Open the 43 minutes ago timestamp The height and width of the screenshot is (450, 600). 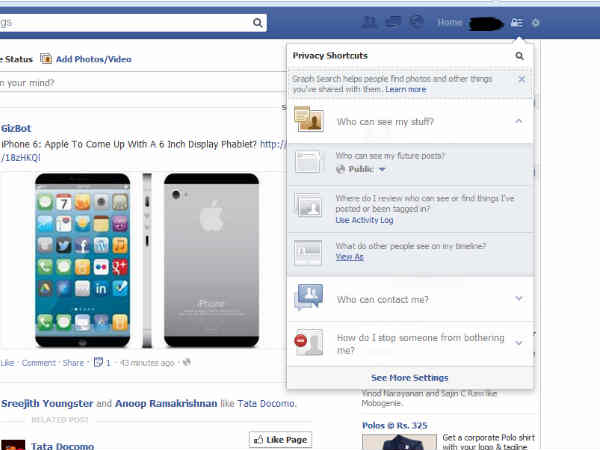pyautogui.click(x=147, y=363)
